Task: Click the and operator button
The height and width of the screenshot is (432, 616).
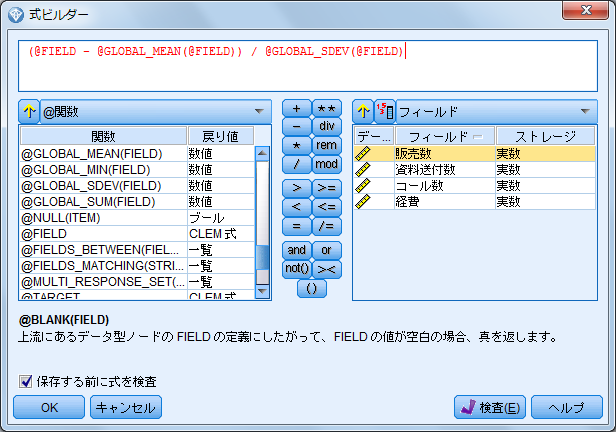Action: pyautogui.click(x=297, y=250)
